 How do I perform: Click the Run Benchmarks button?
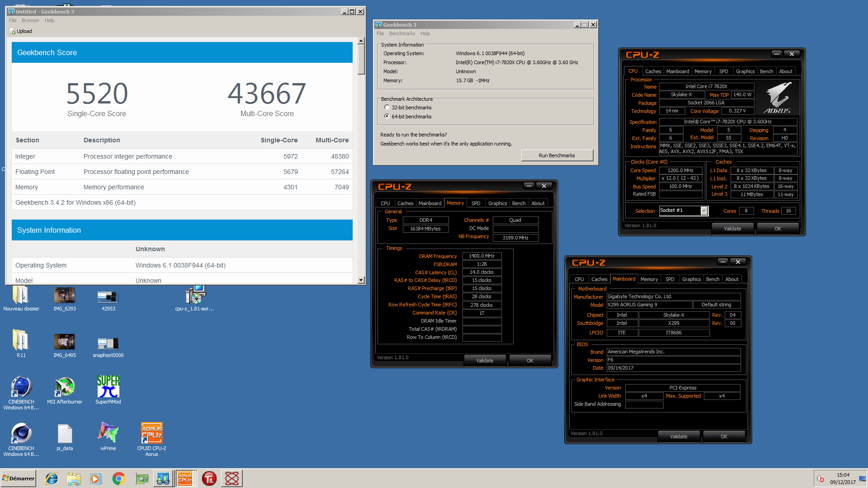tap(557, 155)
